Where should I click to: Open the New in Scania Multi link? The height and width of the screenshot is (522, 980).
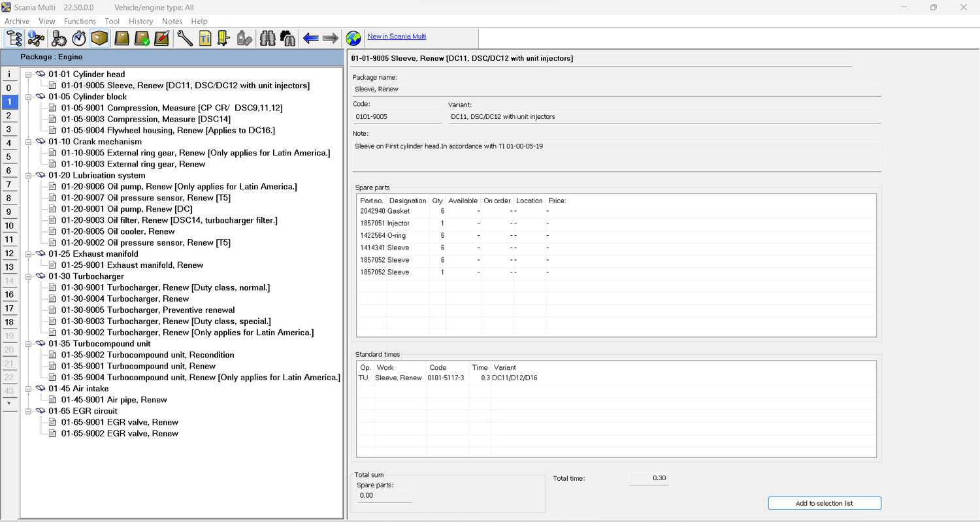click(397, 37)
